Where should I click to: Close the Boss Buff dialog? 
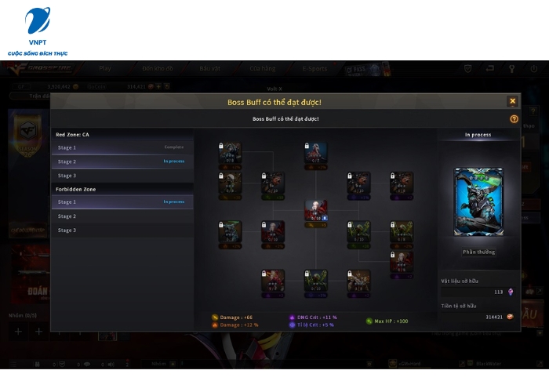pos(513,101)
